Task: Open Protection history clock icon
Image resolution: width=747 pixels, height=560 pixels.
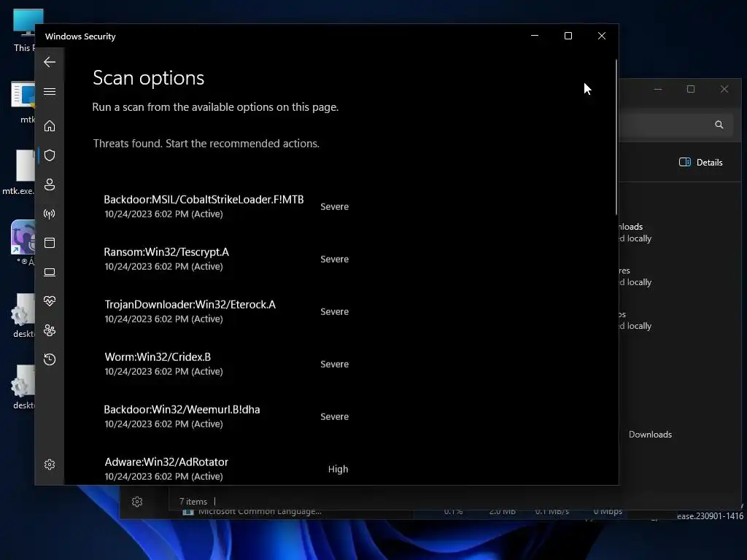Action: click(x=50, y=359)
